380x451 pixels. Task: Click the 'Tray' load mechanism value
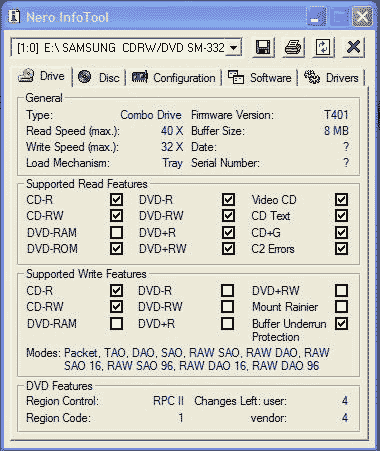[x=172, y=163]
